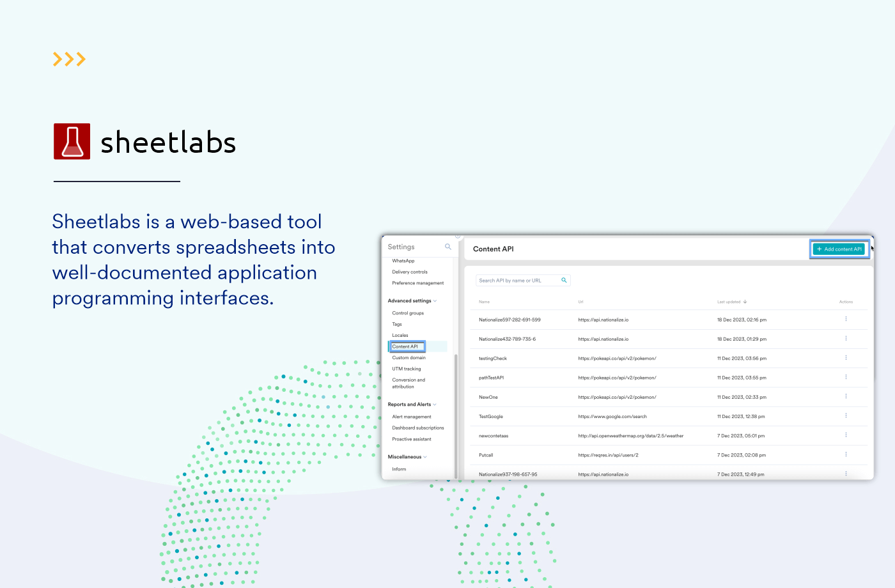Click the Add content API button
This screenshot has width=895, height=588.
point(839,249)
